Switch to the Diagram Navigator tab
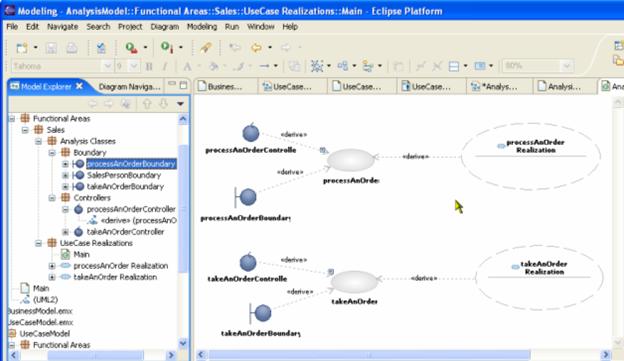Image resolution: width=624 pixels, height=361 pixels. point(129,86)
